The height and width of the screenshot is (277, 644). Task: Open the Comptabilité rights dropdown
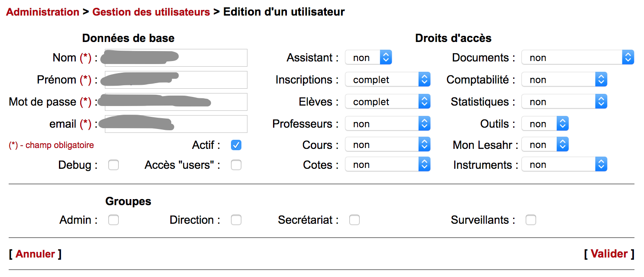point(564,80)
